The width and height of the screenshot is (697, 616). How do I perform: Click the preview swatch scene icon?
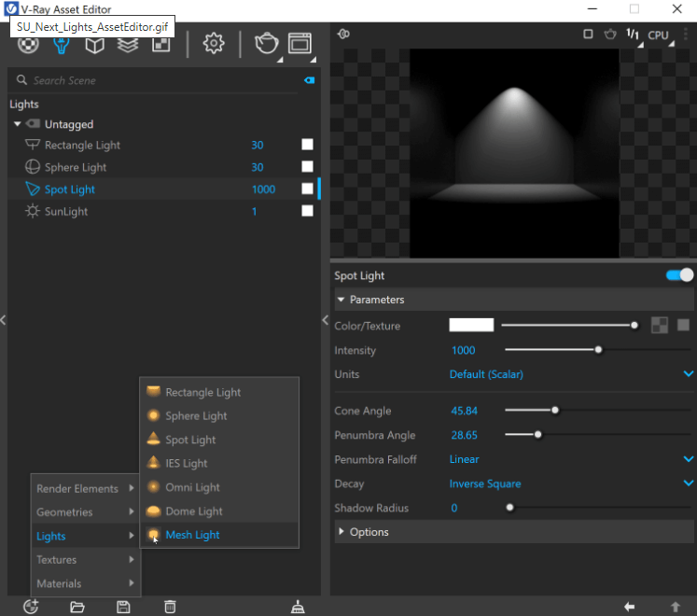click(x=343, y=34)
